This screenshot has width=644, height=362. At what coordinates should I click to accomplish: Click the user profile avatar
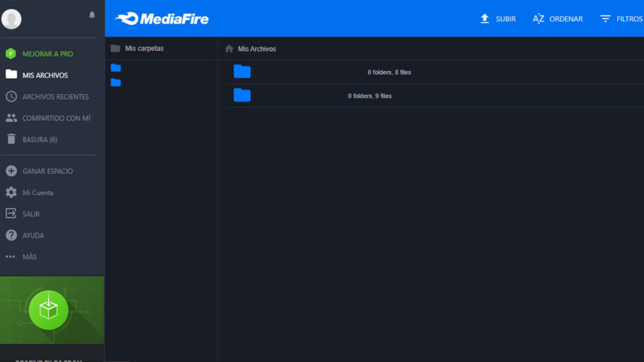11,19
